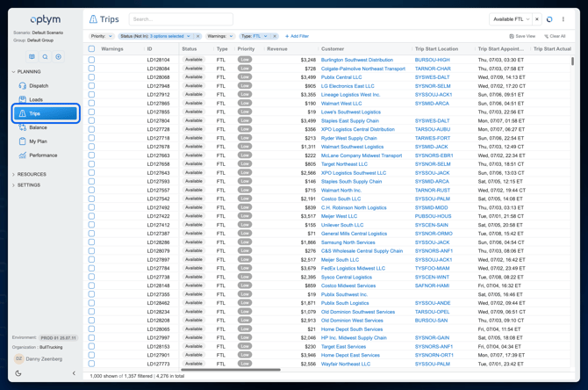Open Loads in the sidebar

(46, 99)
